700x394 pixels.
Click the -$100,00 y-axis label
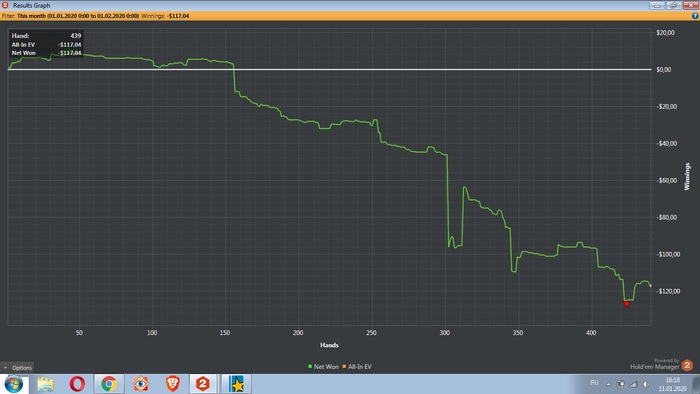click(668, 254)
